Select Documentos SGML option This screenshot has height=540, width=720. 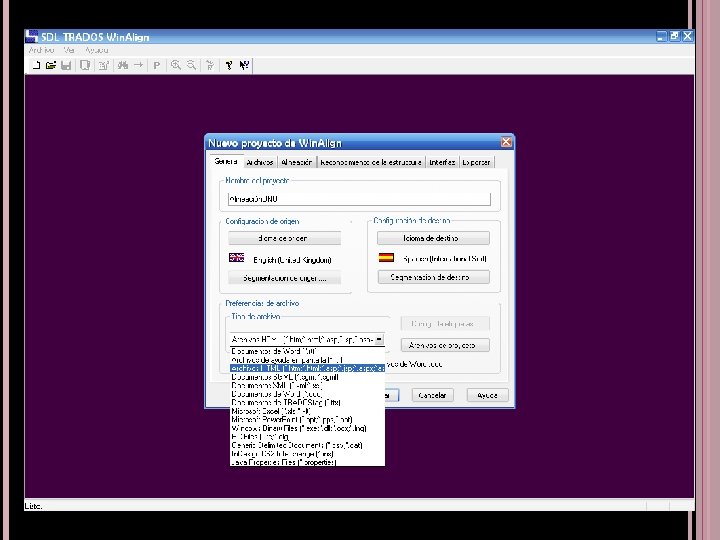pos(307,377)
